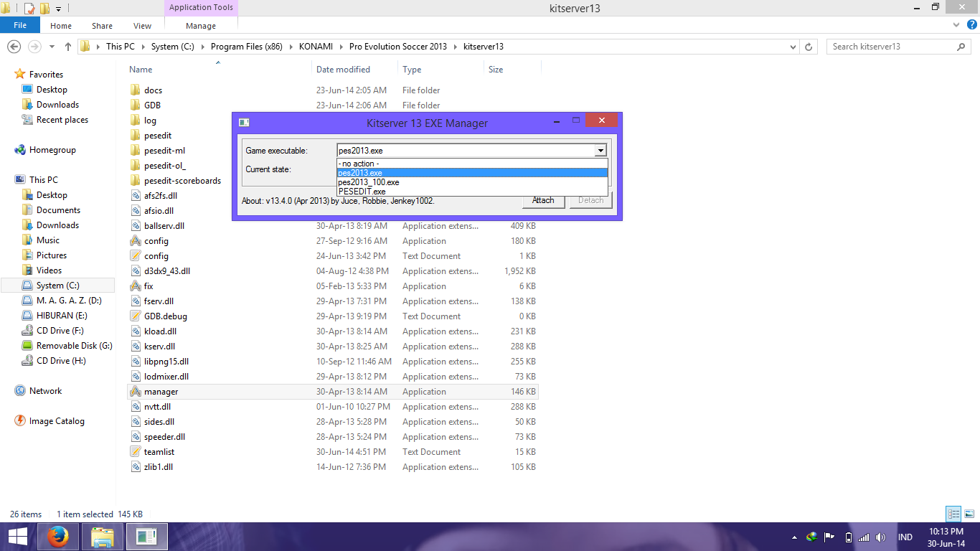
Task: Expand path chevron after This PC
Action: tap(143, 47)
